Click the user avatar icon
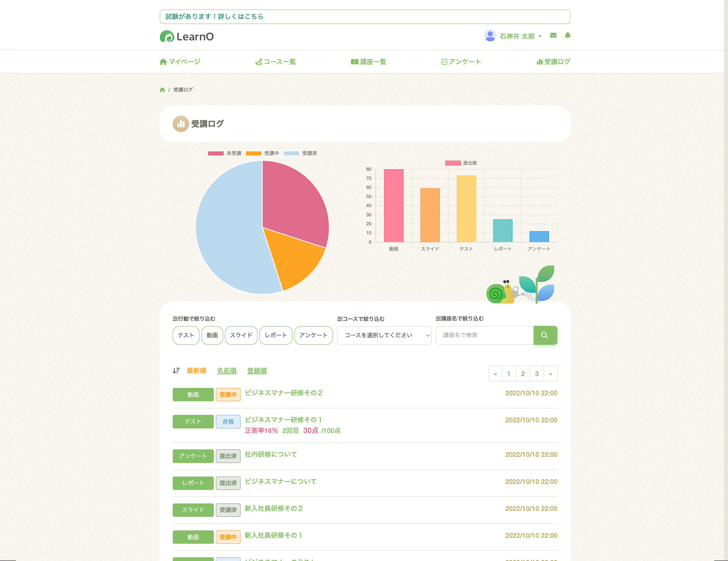 pos(490,35)
